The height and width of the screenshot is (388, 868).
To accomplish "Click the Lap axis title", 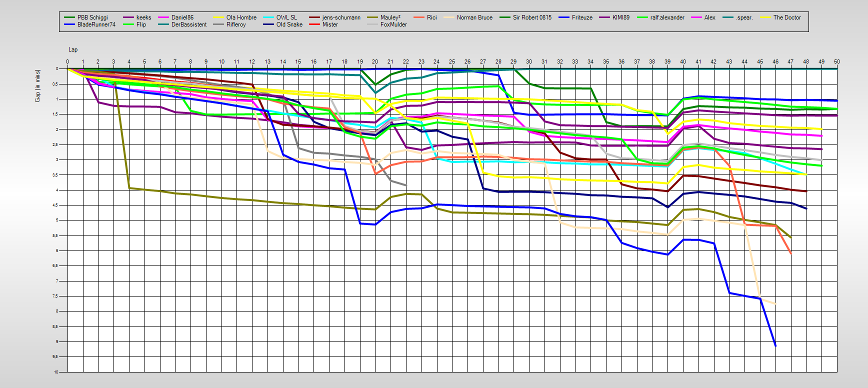I will click(73, 49).
